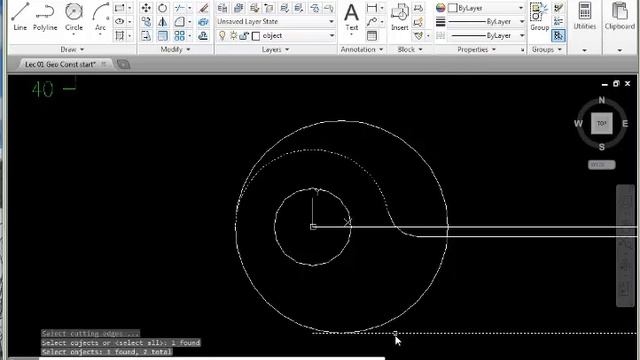The width and height of the screenshot is (640, 360).
Task: Select the Line tool
Action: [20, 17]
